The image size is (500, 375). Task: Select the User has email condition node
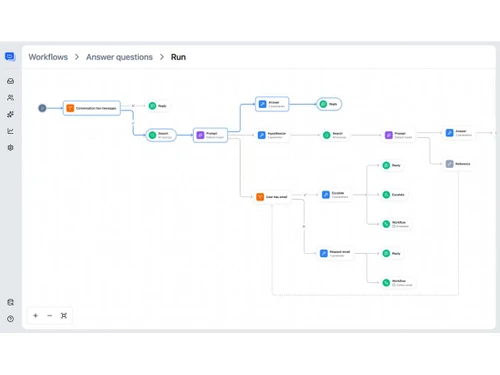click(273, 197)
